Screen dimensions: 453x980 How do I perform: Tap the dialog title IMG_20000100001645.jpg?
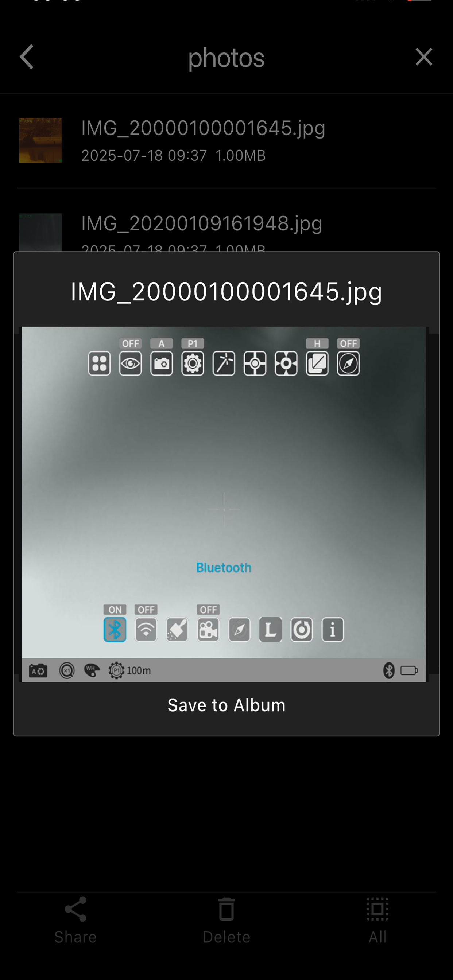pos(226,292)
